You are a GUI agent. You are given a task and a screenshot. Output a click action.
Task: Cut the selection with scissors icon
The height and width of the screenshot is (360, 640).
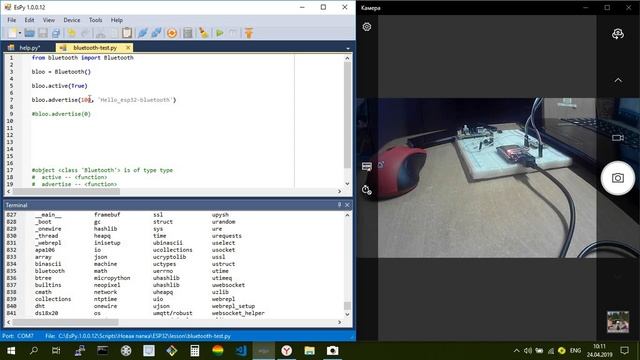coord(100,33)
